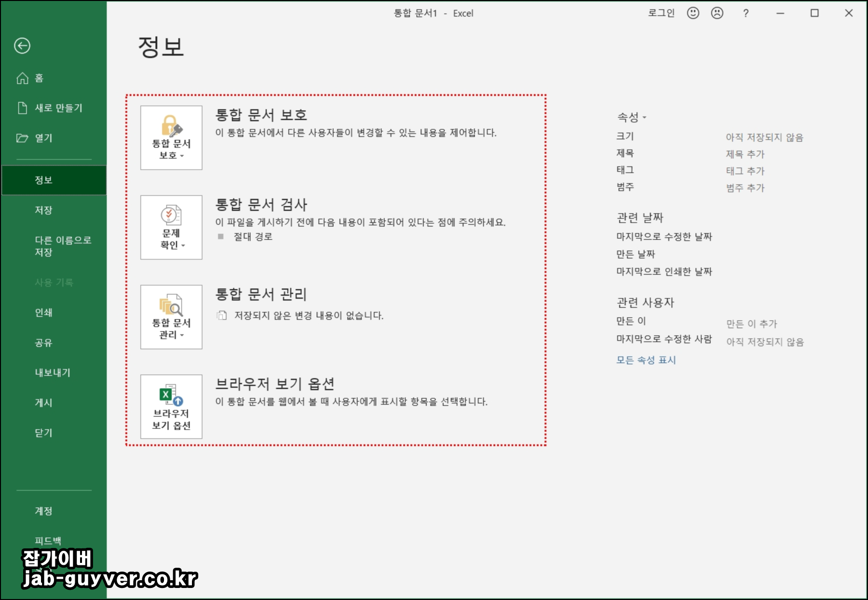
Task: Click the 절대 경로 list item
Action: tap(253, 237)
